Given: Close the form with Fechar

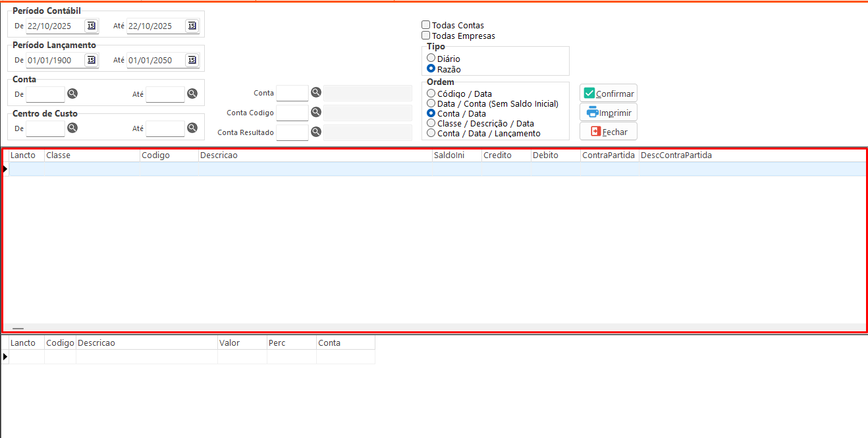Looking at the screenshot, I should click(x=609, y=132).
